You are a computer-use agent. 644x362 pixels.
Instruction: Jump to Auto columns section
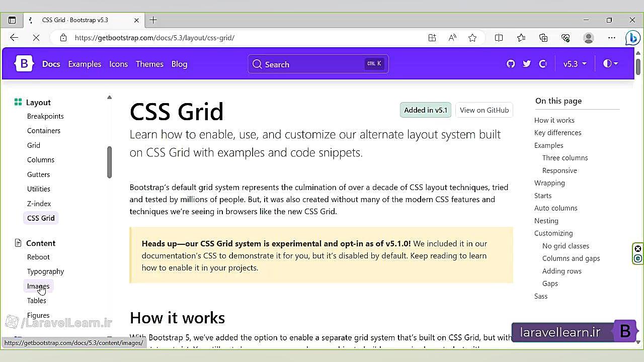tap(556, 208)
